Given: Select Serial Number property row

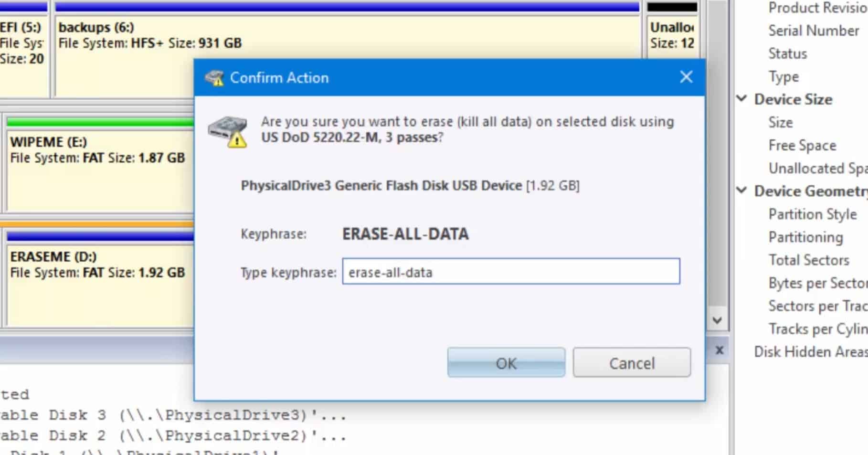Looking at the screenshot, I should coord(814,31).
